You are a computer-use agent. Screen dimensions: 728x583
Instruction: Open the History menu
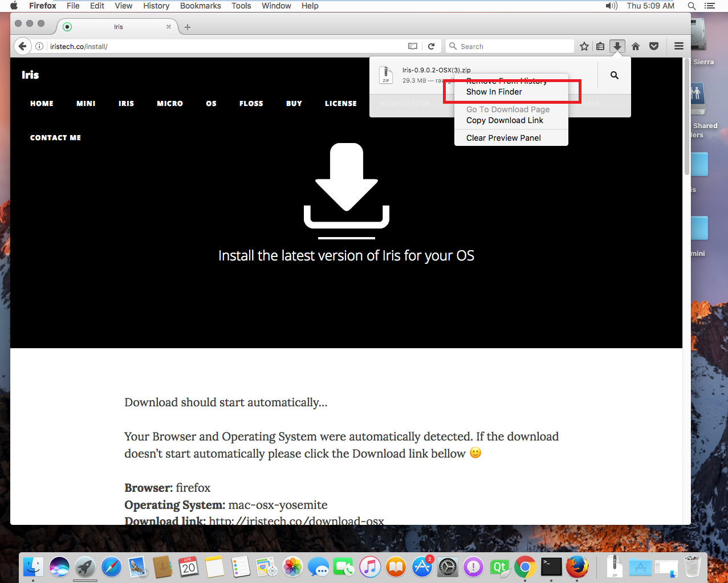point(156,6)
